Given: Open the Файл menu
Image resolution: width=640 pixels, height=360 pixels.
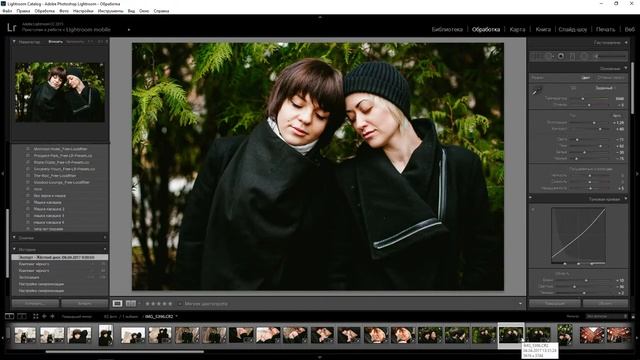Looking at the screenshot, I should coord(7,11).
